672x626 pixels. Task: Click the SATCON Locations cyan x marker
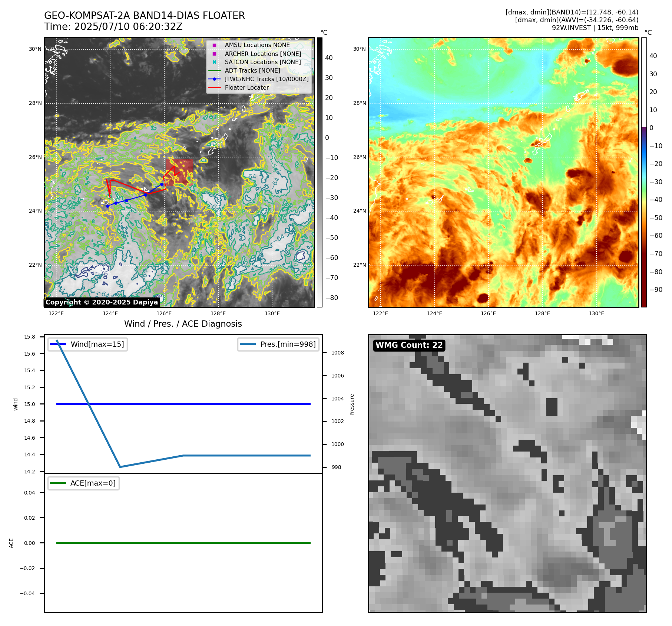pos(214,62)
